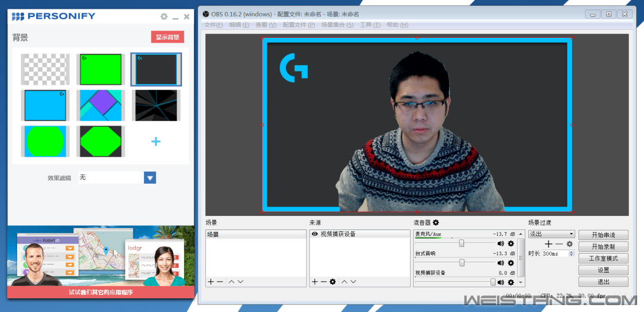Open the 效果滤镜 dropdown arrow
644x312 pixels.
pos(150,178)
